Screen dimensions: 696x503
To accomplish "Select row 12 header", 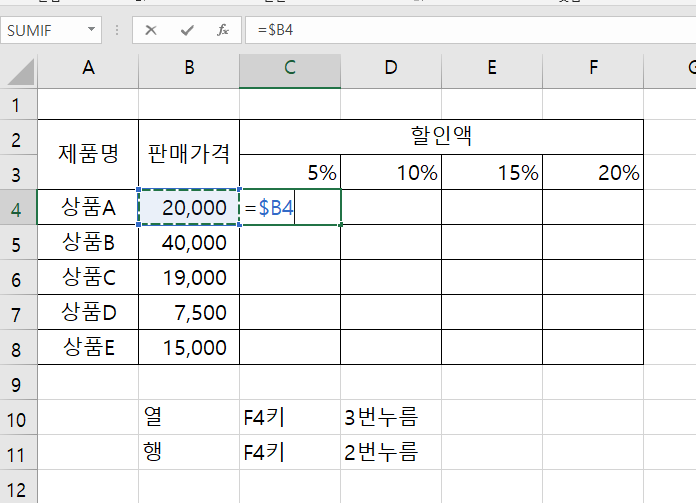I will tap(18, 488).
